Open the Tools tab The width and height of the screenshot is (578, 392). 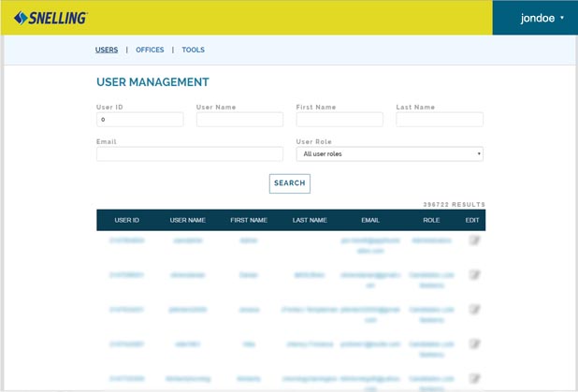pos(193,50)
